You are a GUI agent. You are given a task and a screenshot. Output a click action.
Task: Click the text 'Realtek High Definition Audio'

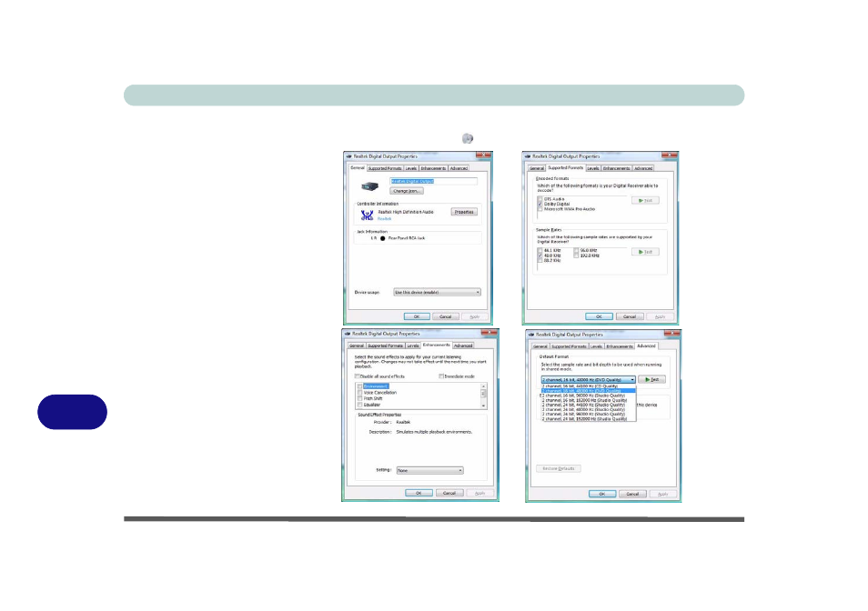[406, 212]
